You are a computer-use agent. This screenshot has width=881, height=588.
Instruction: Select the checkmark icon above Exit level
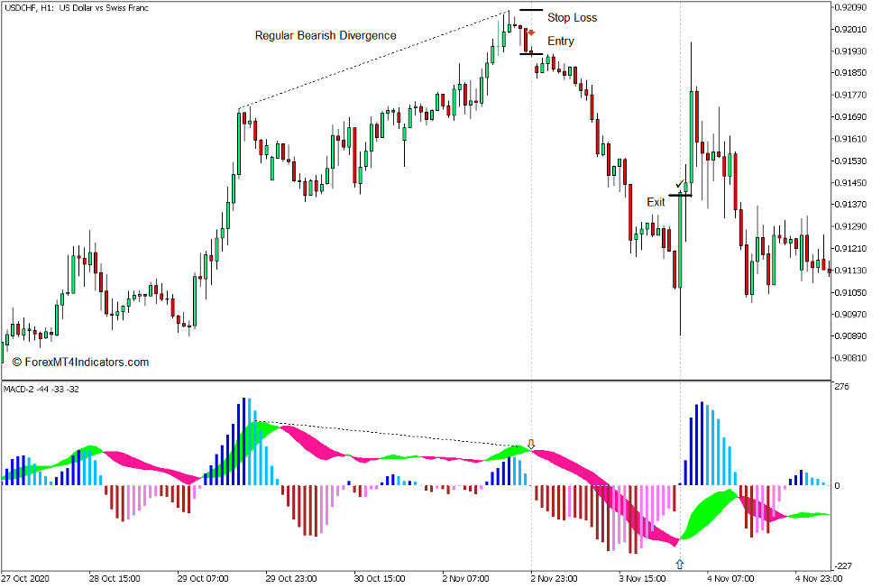click(x=679, y=184)
